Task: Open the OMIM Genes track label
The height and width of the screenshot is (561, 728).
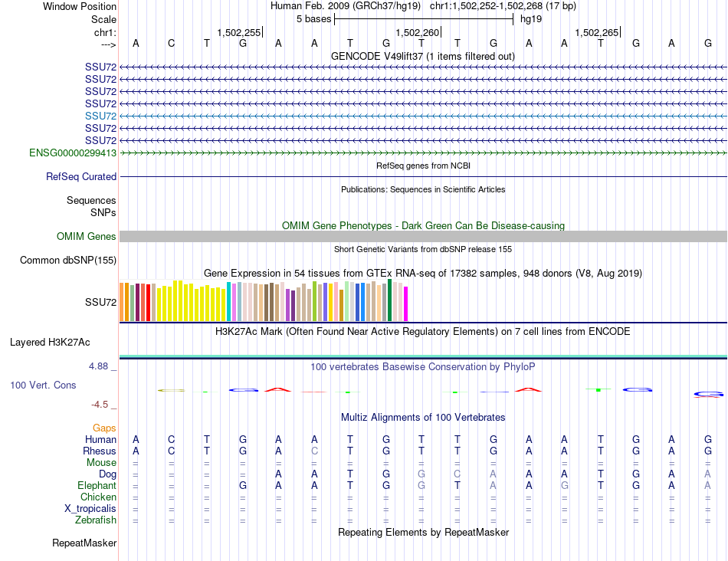Action: point(86,237)
